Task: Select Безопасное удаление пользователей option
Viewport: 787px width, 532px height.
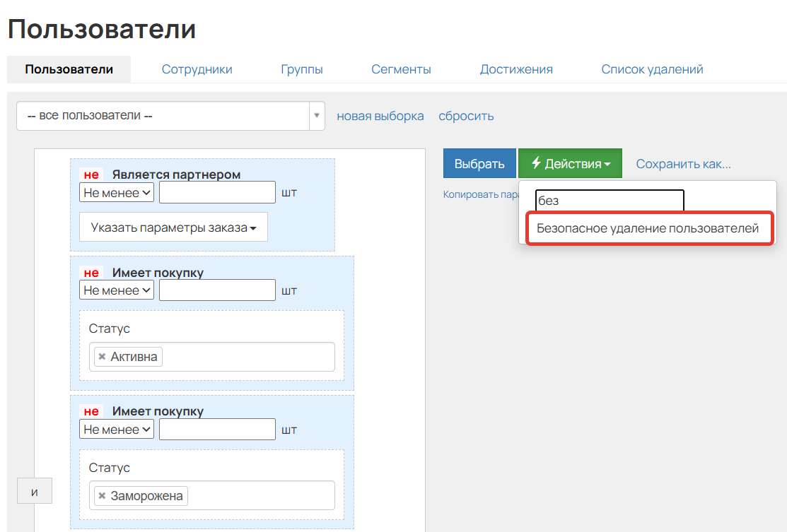Action: pos(648,228)
